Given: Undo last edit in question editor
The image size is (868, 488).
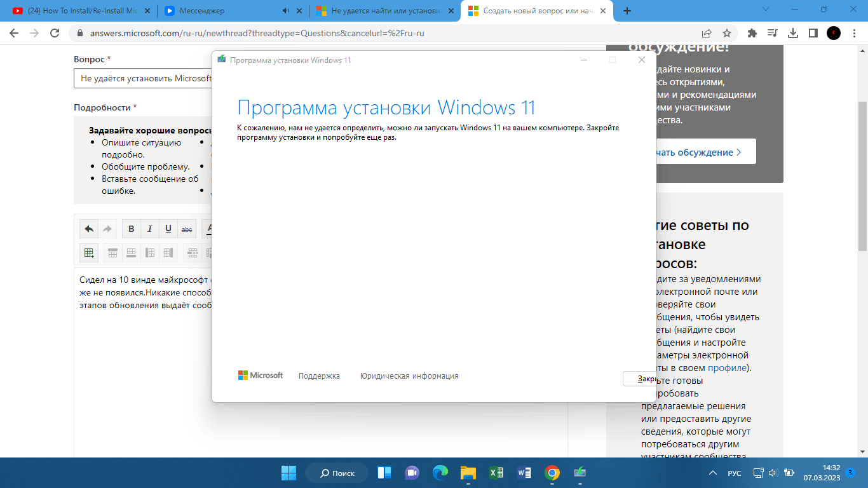Looking at the screenshot, I should [x=89, y=229].
